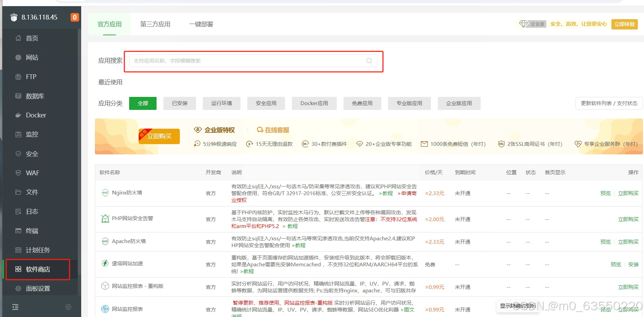The width and height of the screenshot is (644, 317).
Task: Click 安装 link for 堡塔网站加速
Action: pos(633,265)
